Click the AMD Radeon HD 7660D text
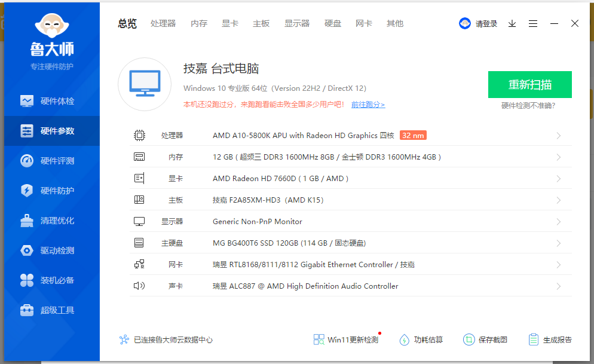 pyautogui.click(x=280, y=178)
